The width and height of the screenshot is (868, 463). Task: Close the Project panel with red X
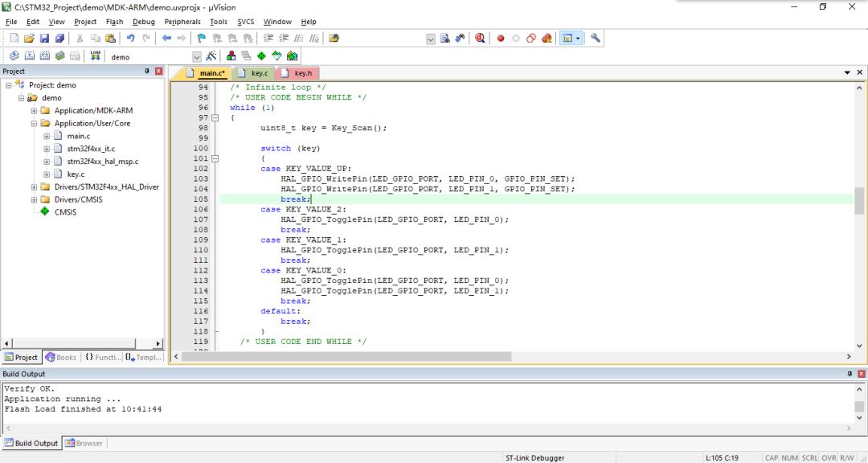click(x=159, y=72)
